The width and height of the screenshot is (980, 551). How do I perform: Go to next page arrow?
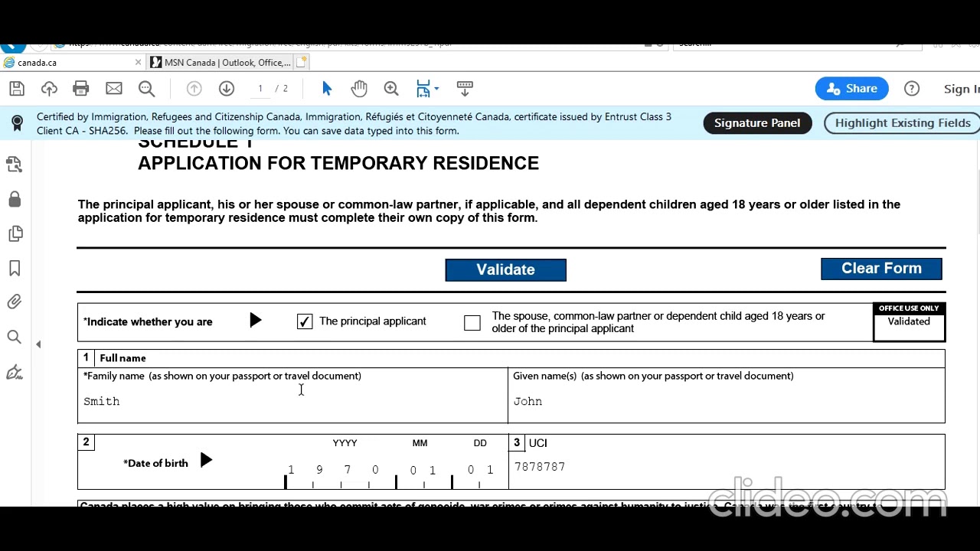point(227,89)
